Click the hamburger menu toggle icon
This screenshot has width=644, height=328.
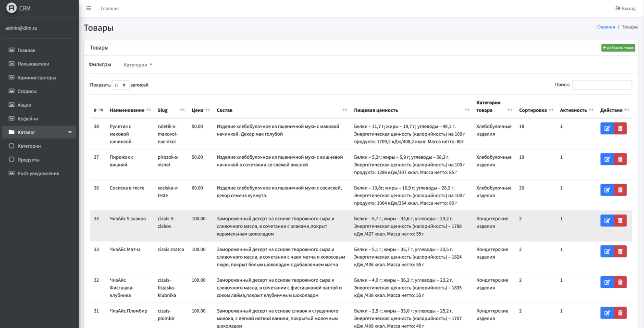coord(88,8)
